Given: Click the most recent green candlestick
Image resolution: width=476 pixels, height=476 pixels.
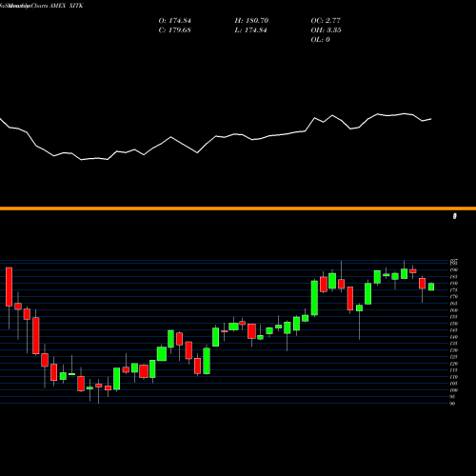Looking at the screenshot, I should 431,287.
